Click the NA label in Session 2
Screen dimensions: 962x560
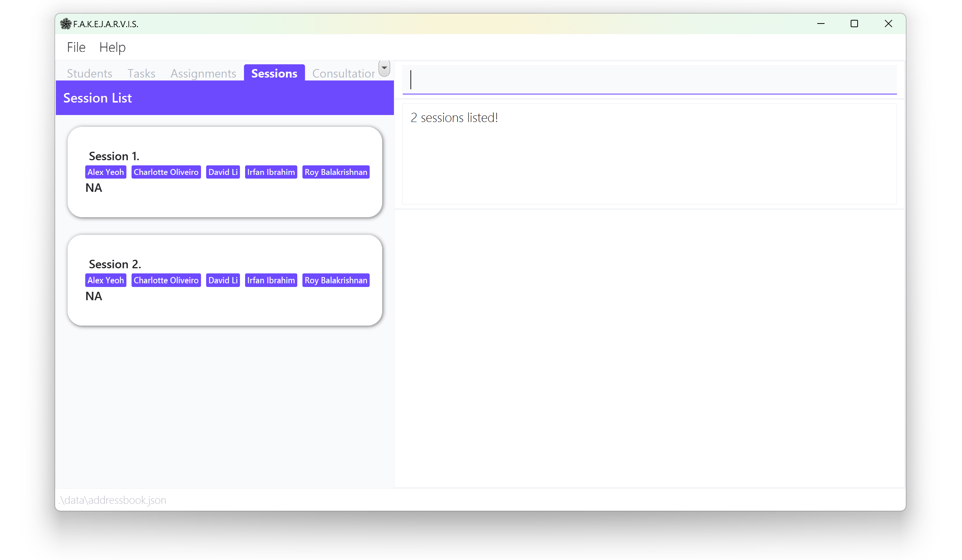point(94,296)
